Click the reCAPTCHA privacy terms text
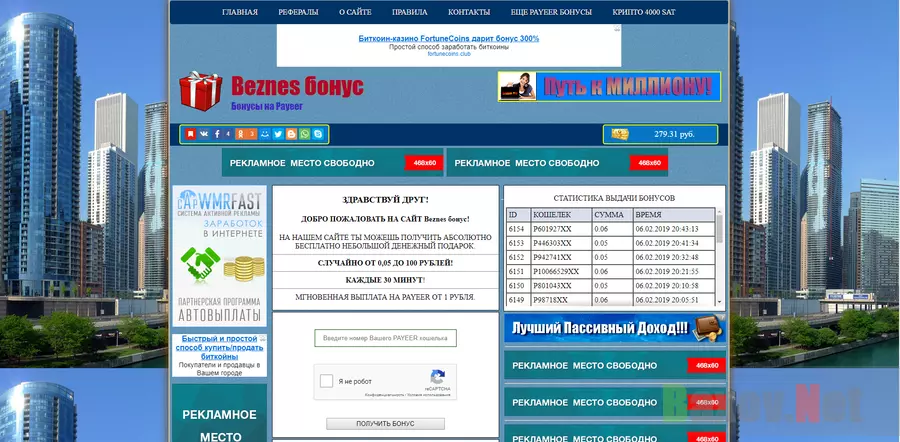The image size is (900, 442). [x=408, y=395]
